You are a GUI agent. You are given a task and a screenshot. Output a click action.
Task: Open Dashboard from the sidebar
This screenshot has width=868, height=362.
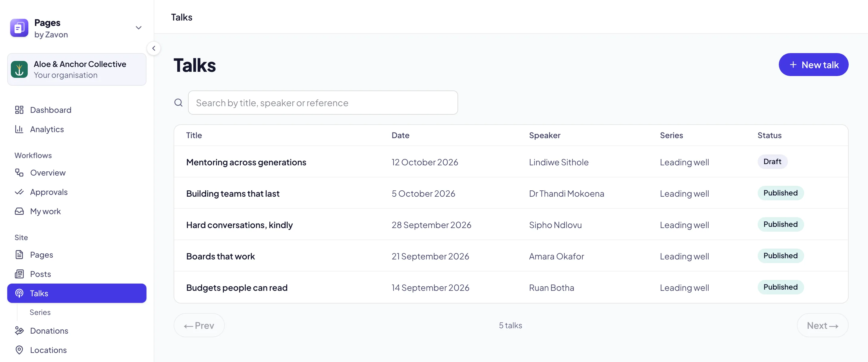pos(77,110)
